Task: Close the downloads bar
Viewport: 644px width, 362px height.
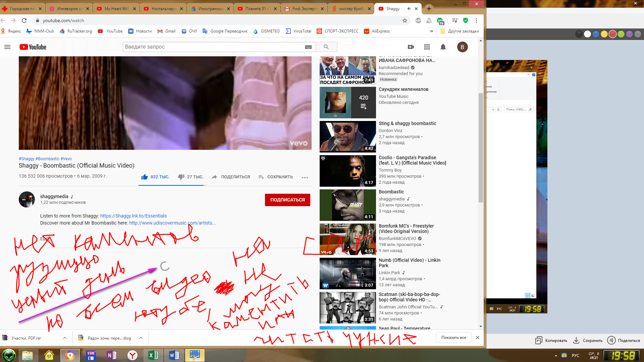Action: point(478,338)
